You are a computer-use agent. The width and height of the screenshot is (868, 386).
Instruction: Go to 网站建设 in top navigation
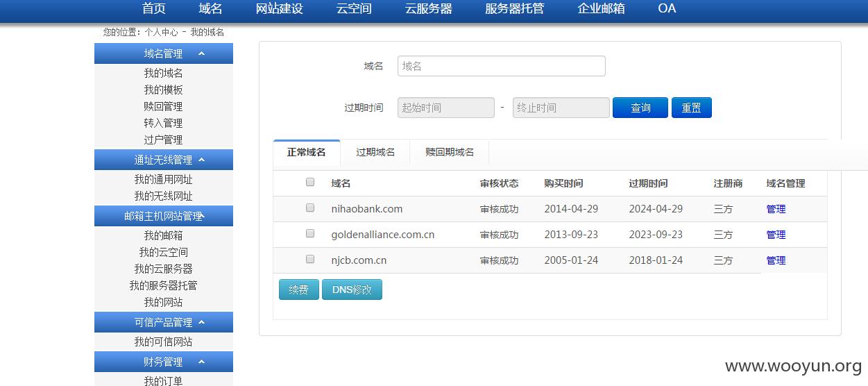click(x=280, y=8)
